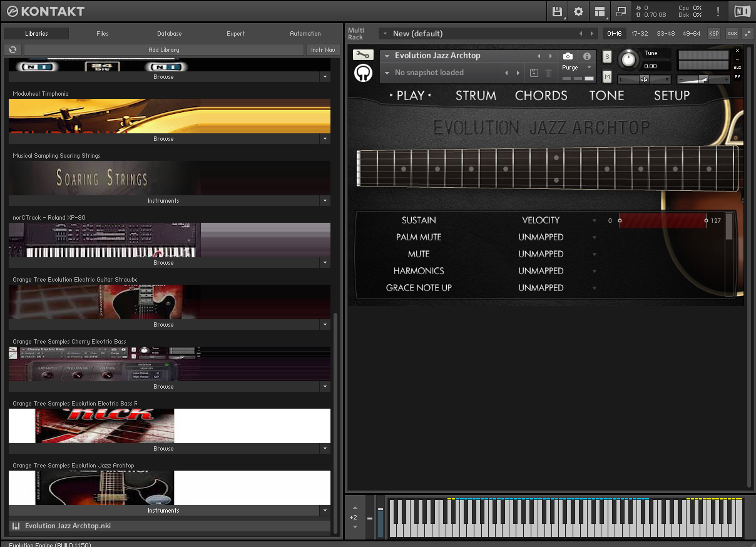
Task: Open the snapshot list dropdown arrow
Action: tap(387, 73)
